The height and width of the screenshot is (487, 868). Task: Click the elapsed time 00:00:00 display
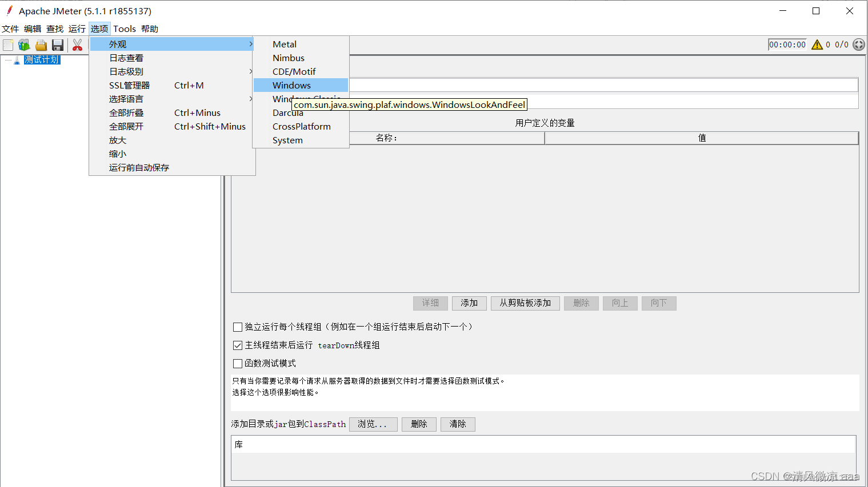(x=787, y=45)
